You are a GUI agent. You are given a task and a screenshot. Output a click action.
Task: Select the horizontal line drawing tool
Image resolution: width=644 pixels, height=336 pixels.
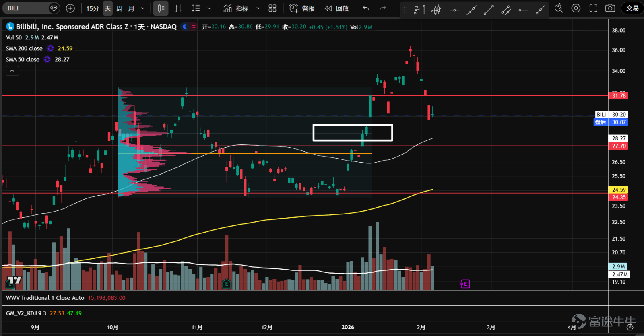tap(454, 10)
